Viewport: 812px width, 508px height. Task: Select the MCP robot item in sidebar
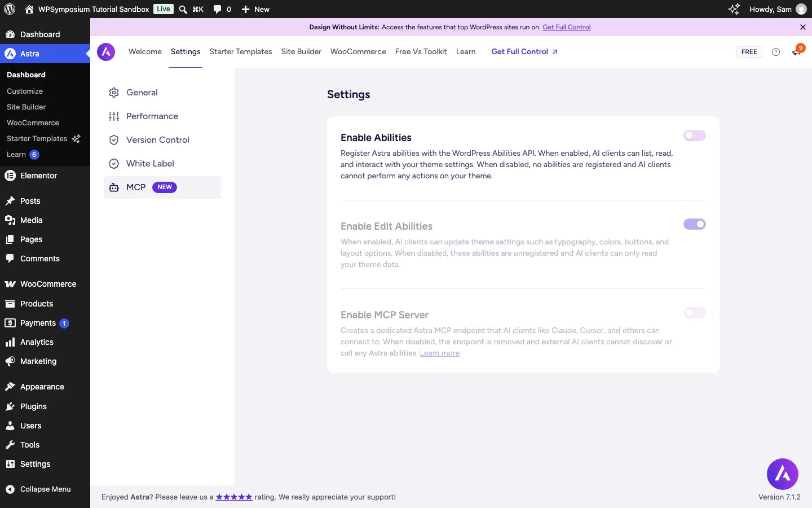[x=162, y=187]
